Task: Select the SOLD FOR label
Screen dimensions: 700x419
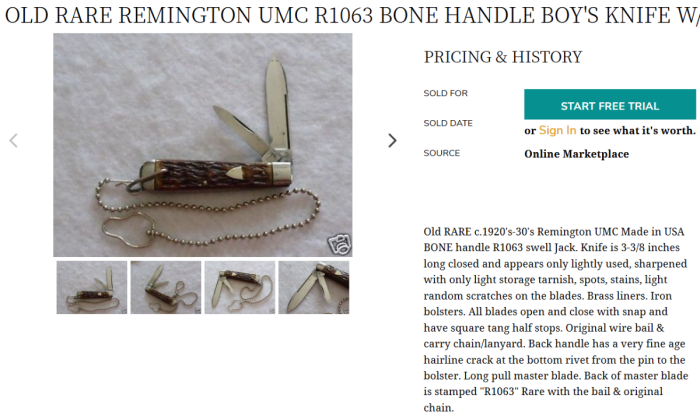Action: click(x=446, y=93)
